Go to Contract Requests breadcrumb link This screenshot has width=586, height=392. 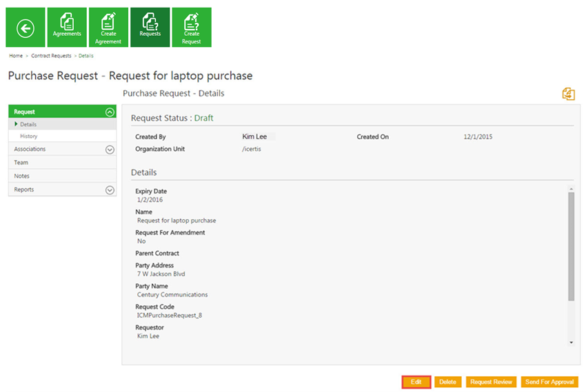[x=51, y=56]
